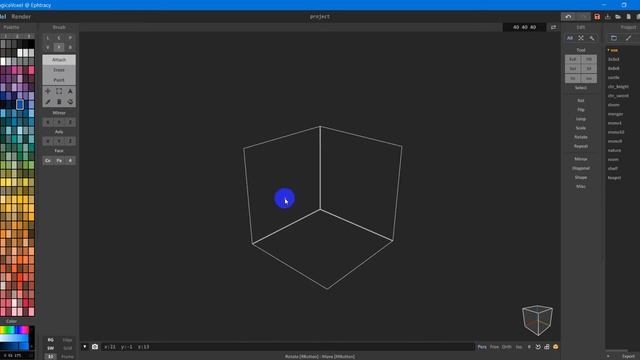Select the Pick Color eyedropper tool
The height and width of the screenshot is (360, 640).
click(x=48, y=102)
